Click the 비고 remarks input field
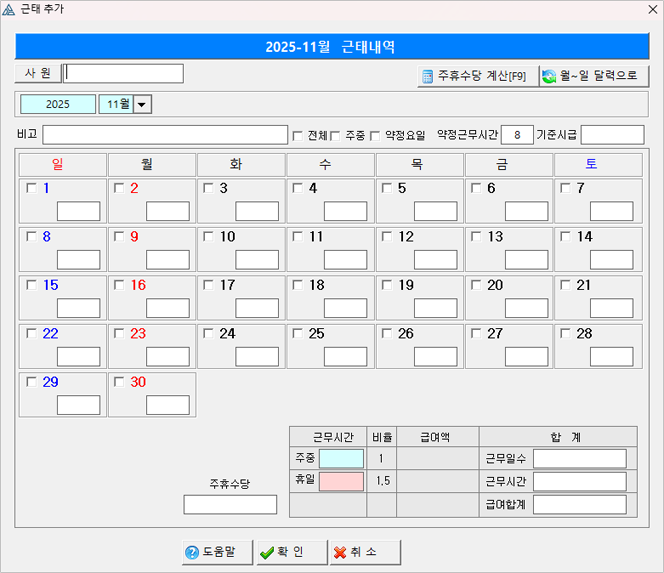Image resolution: width=664 pixels, height=573 pixels. [x=165, y=135]
